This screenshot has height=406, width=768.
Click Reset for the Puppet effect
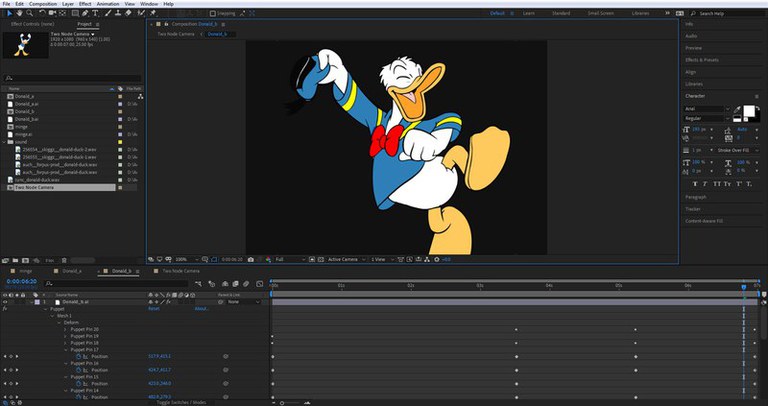click(153, 309)
